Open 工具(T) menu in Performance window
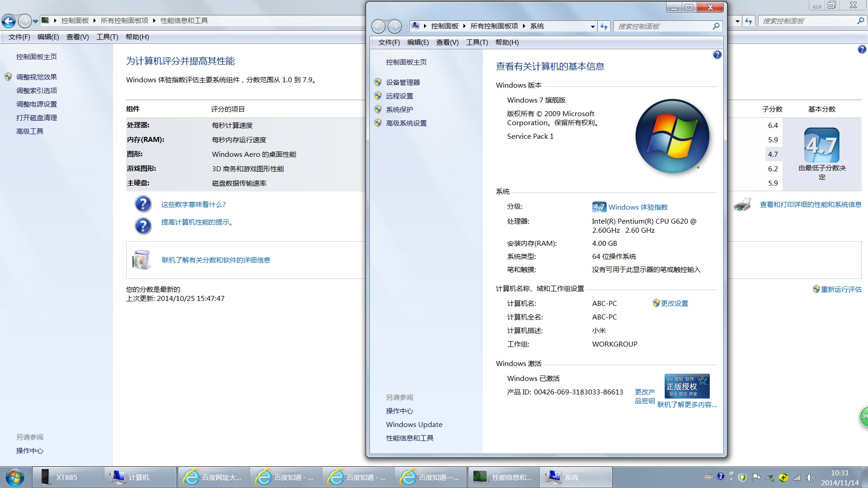Image resolution: width=868 pixels, height=488 pixels. pyautogui.click(x=107, y=37)
